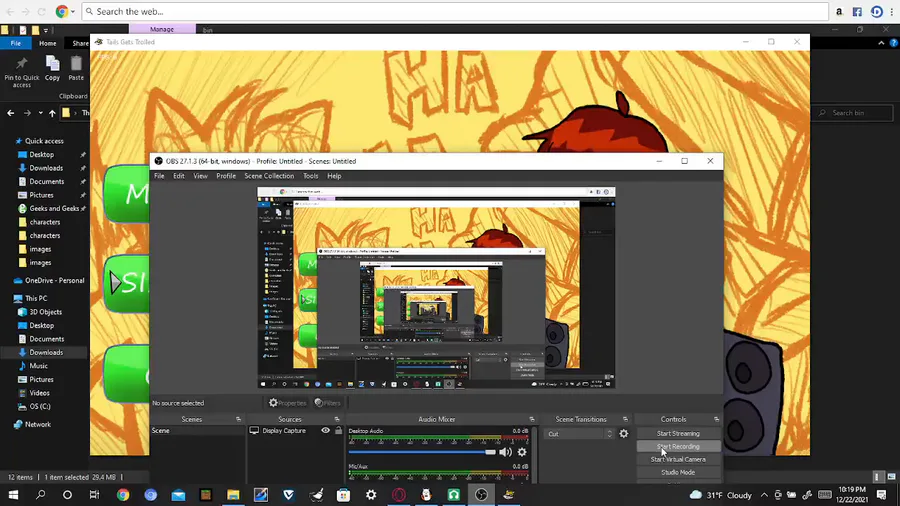Open OBS Help menu
The image size is (900, 506).
point(334,176)
